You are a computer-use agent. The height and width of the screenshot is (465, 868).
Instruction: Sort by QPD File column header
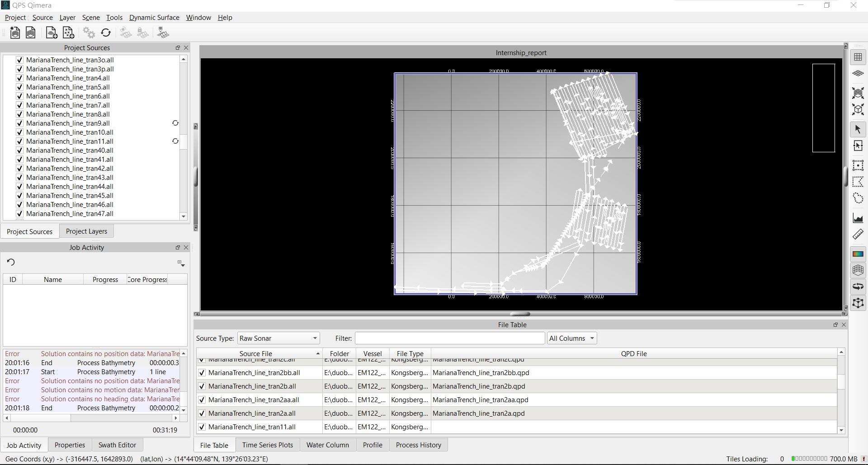[x=634, y=354]
